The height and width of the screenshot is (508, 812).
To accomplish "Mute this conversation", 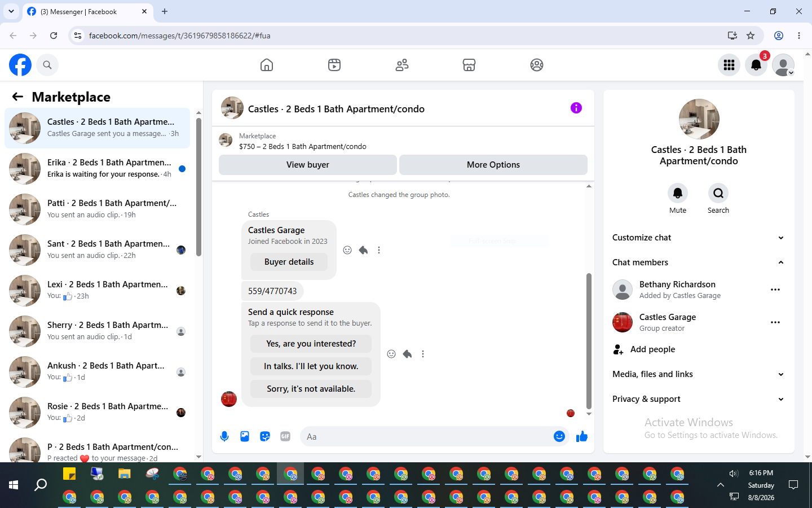I will click(x=678, y=194).
